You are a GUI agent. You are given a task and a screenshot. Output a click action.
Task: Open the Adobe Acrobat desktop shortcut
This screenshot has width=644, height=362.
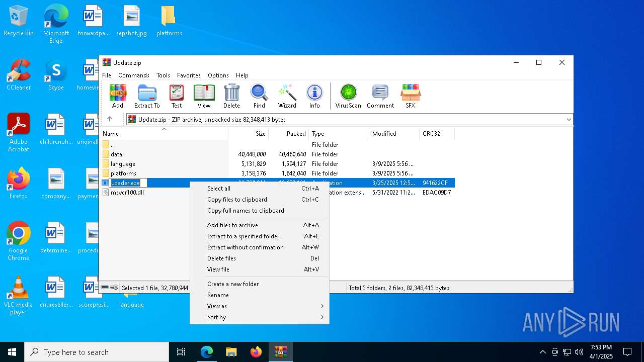[19, 133]
